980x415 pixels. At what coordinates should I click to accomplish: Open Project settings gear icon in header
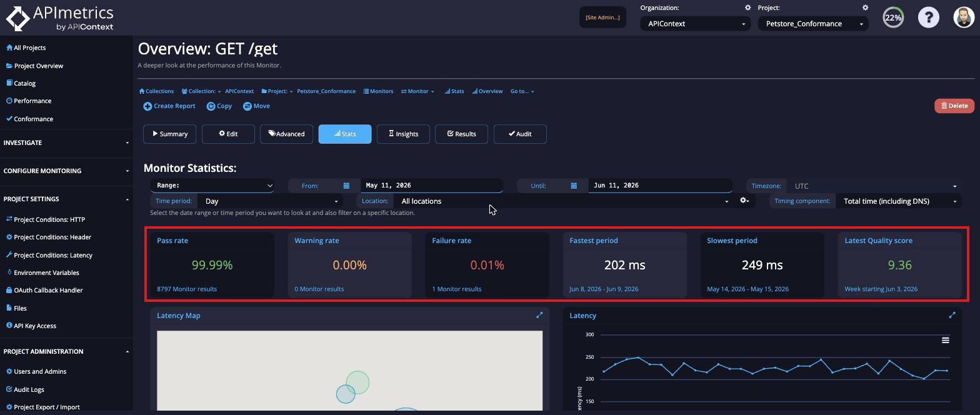865,8
